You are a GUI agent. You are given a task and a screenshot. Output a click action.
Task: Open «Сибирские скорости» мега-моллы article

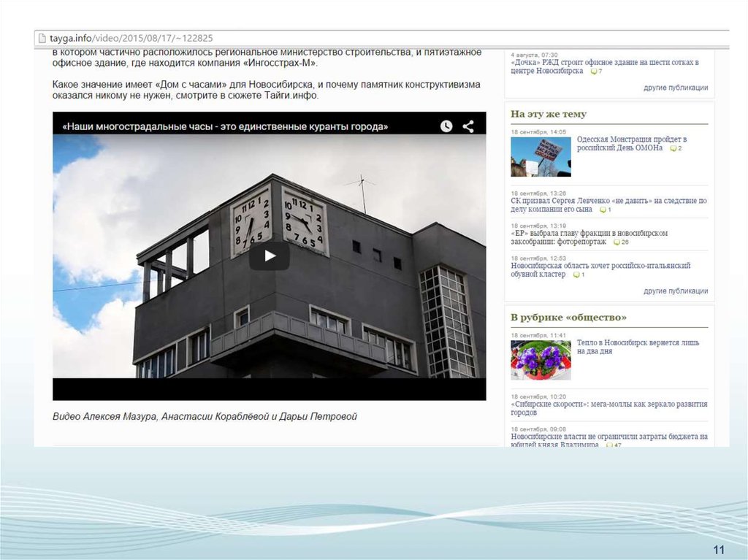pyautogui.click(x=609, y=408)
